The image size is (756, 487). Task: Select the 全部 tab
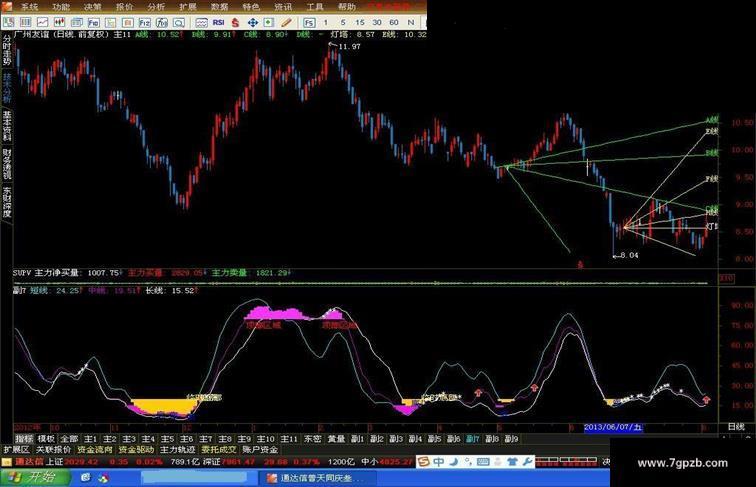coord(68,439)
